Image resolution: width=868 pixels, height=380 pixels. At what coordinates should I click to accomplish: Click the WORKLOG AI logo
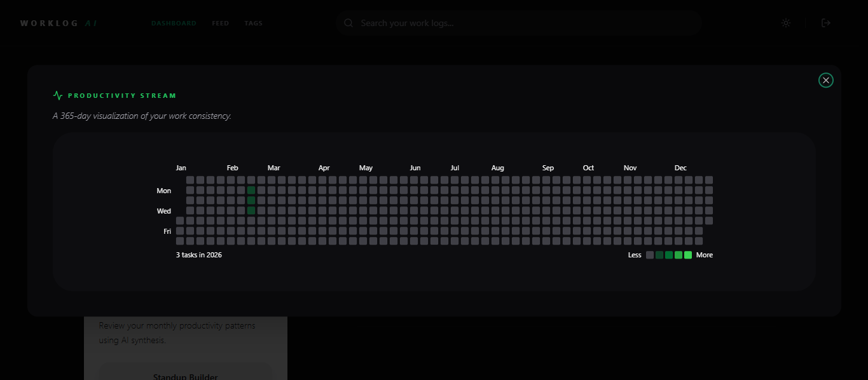59,23
